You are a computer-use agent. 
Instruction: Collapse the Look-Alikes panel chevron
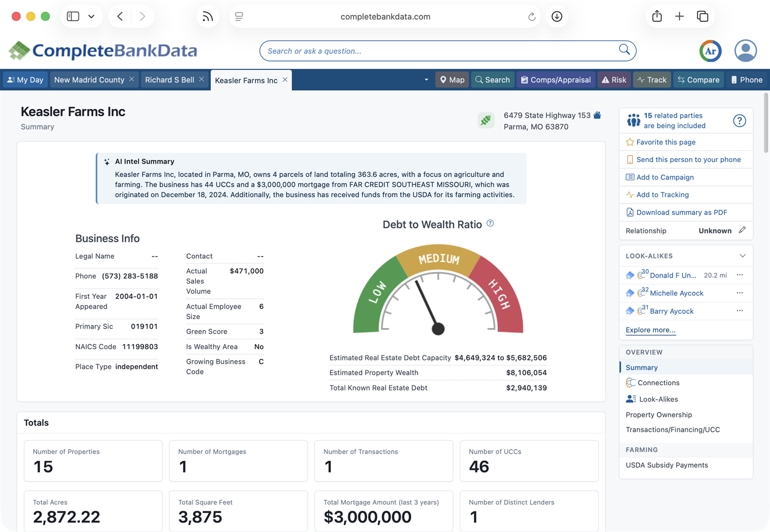pyautogui.click(x=742, y=256)
